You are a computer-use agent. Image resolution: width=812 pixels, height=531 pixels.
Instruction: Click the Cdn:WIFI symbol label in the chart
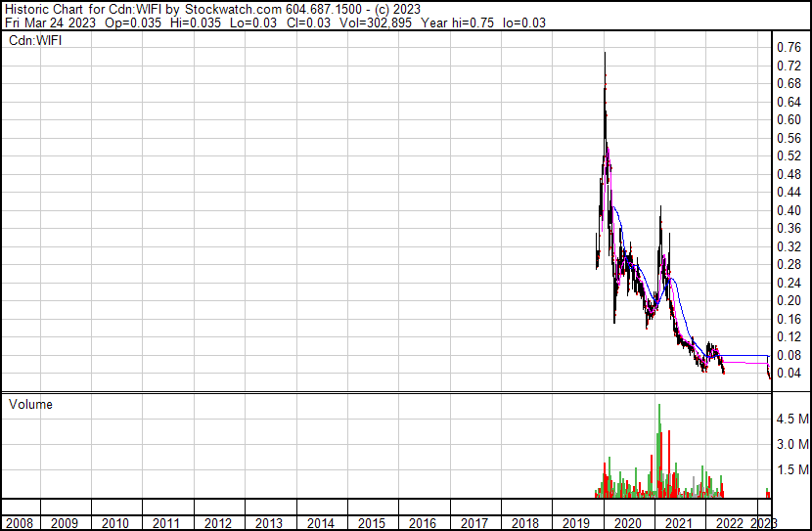coord(36,41)
